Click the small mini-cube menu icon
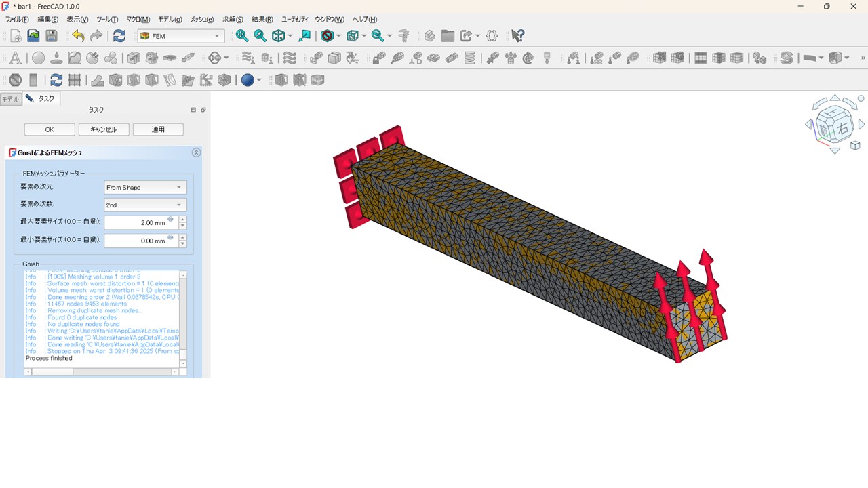 [855, 146]
